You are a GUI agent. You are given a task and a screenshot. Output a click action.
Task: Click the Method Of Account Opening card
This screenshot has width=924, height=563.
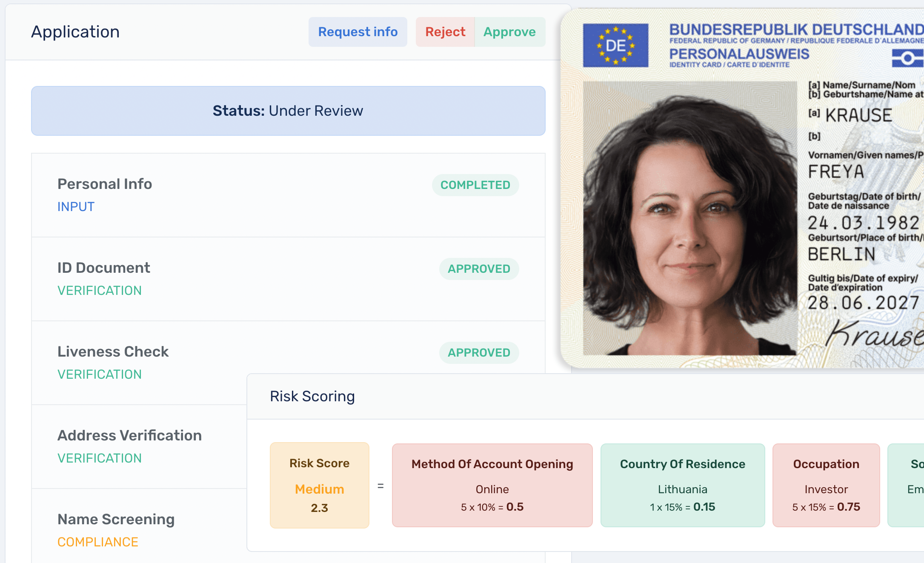coord(492,485)
